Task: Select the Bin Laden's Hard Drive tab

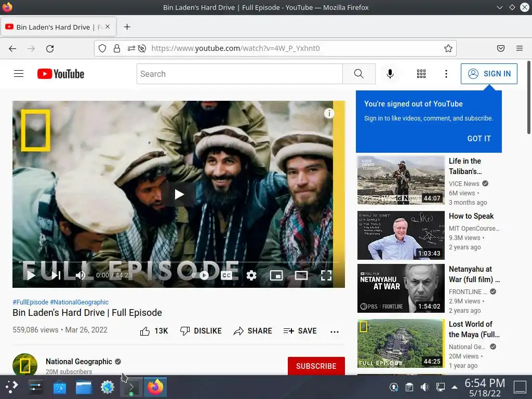Action: (58, 27)
